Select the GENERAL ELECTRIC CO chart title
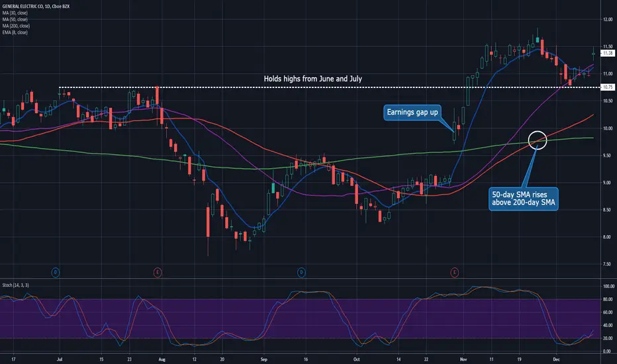 tap(36, 7)
